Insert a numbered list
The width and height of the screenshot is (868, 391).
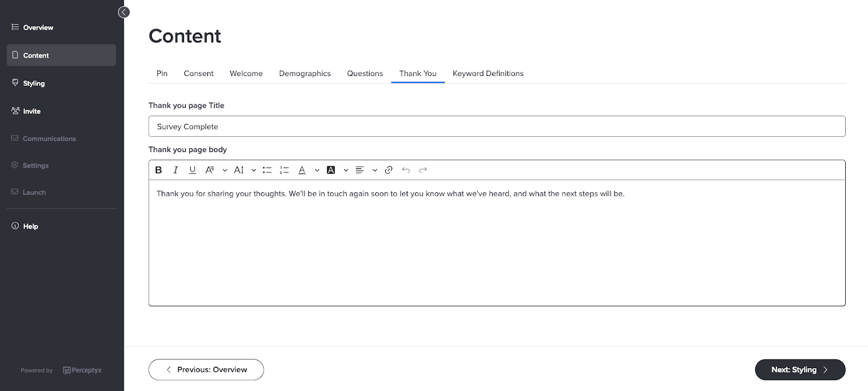pos(284,170)
